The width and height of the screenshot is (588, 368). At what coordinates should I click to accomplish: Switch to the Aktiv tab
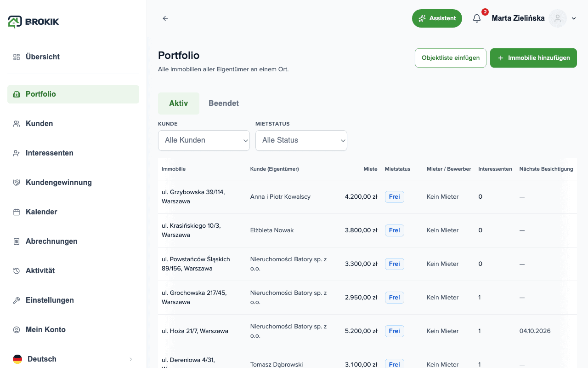(x=179, y=103)
